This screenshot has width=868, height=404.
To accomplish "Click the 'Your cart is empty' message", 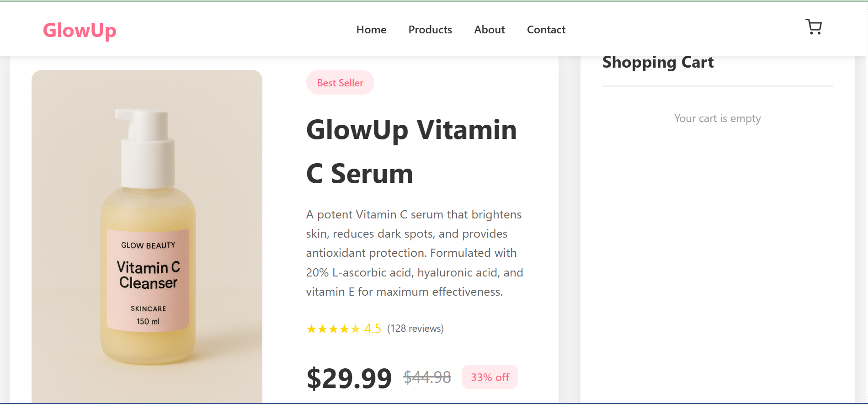I will 717,119.
